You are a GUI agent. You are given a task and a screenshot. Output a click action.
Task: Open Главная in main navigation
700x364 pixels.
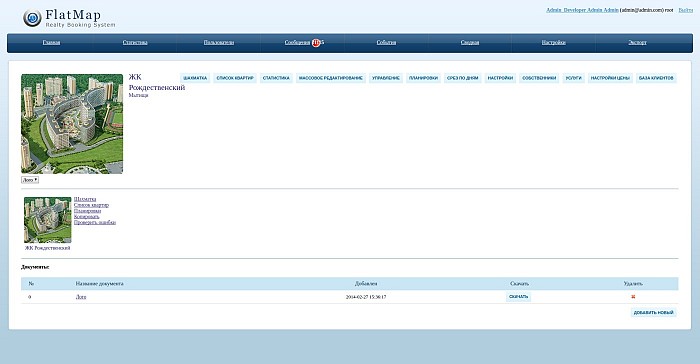51,42
